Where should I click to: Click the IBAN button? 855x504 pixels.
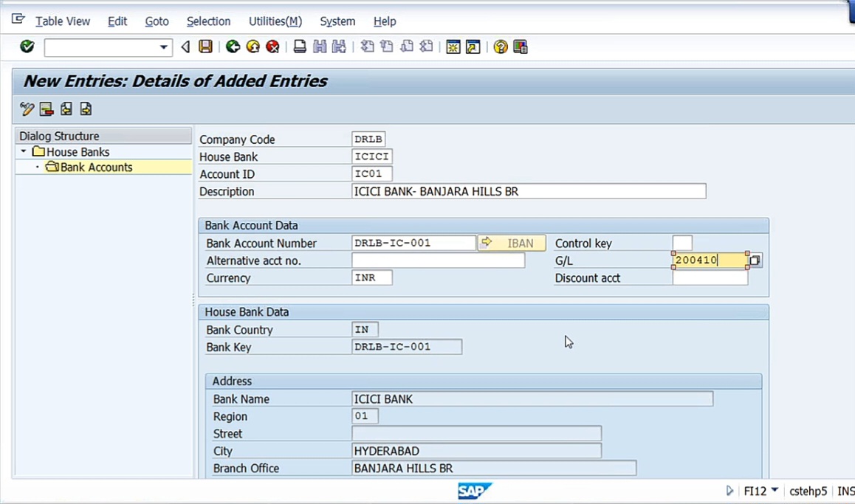pyautogui.click(x=512, y=243)
